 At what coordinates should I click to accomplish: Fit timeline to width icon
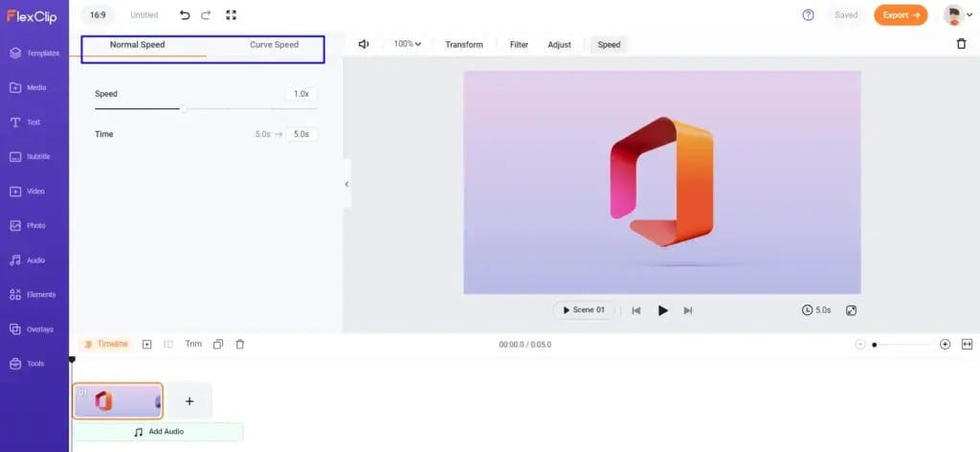967,344
